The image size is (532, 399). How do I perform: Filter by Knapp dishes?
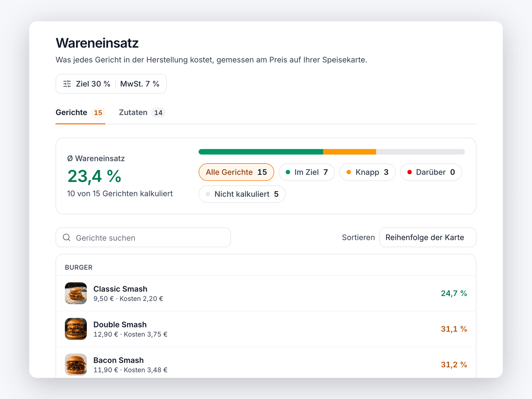(x=367, y=172)
